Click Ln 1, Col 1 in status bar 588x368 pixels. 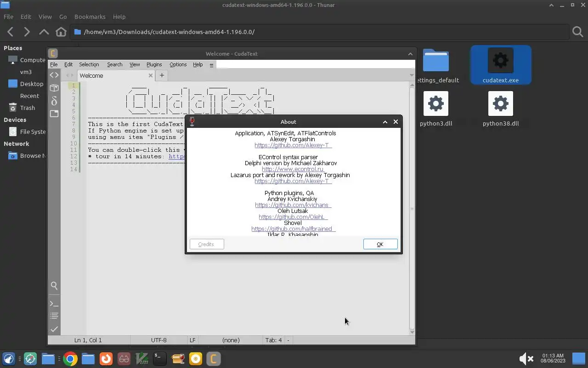(88, 340)
